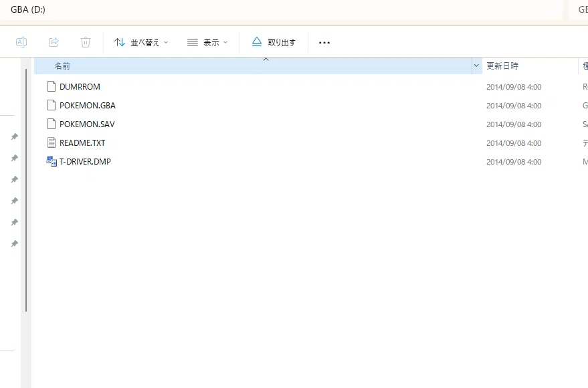Sort by the 更新日時 column header
Image resolution: width=588 pixels, height=388 pixels.
502,66
